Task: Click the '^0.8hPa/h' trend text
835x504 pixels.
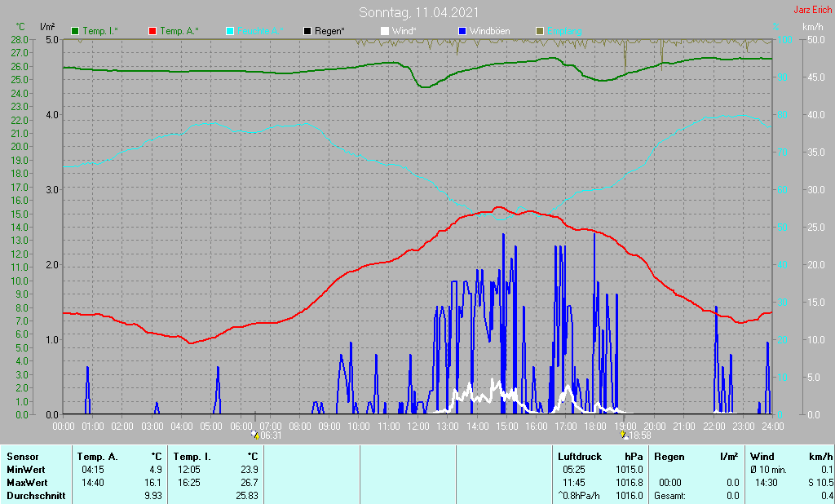Action: pyautogui.click(x=579, y=496)
